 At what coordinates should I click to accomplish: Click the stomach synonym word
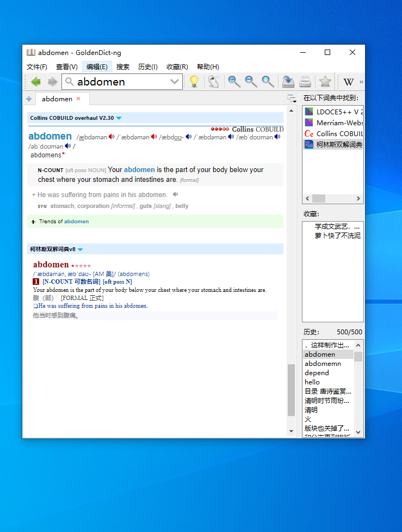(x=63, y=206)
